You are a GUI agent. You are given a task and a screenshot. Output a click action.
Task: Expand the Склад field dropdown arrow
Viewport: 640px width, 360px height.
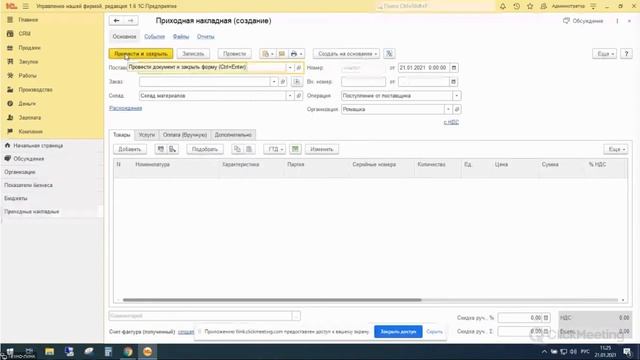coord(290,96)
